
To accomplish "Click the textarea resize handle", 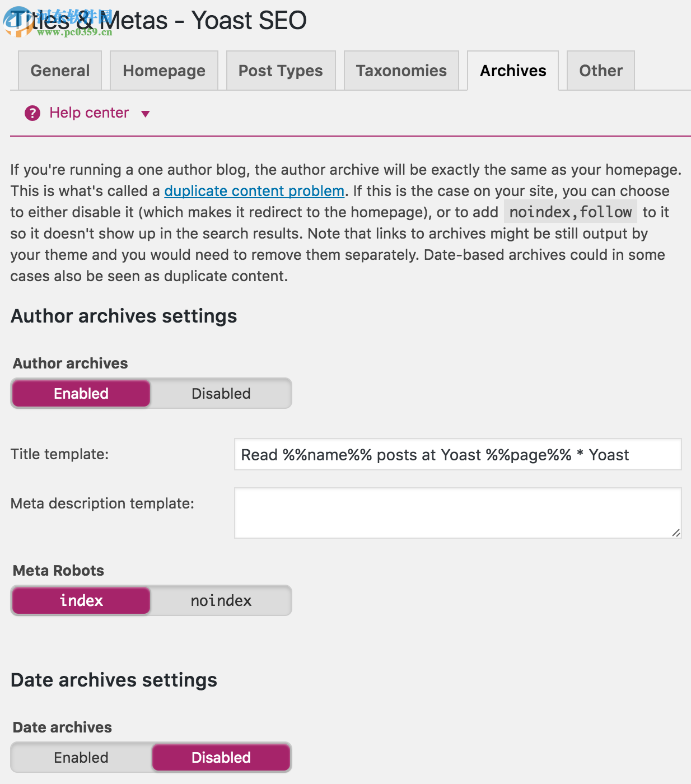I will [676, 533].
